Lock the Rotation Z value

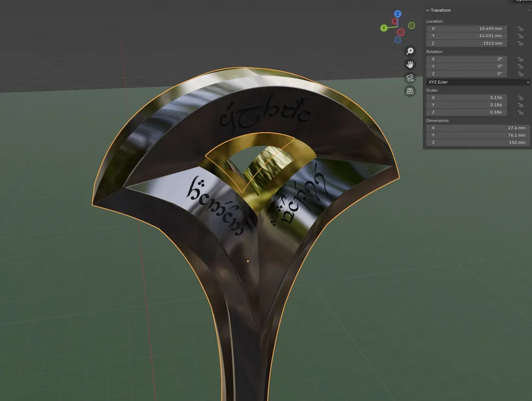point(520,73)
